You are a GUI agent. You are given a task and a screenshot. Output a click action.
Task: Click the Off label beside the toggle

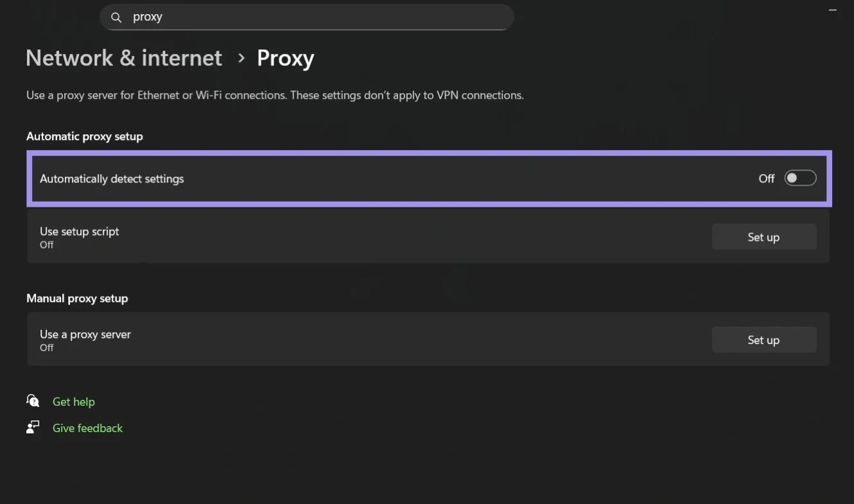pos(766,178)
